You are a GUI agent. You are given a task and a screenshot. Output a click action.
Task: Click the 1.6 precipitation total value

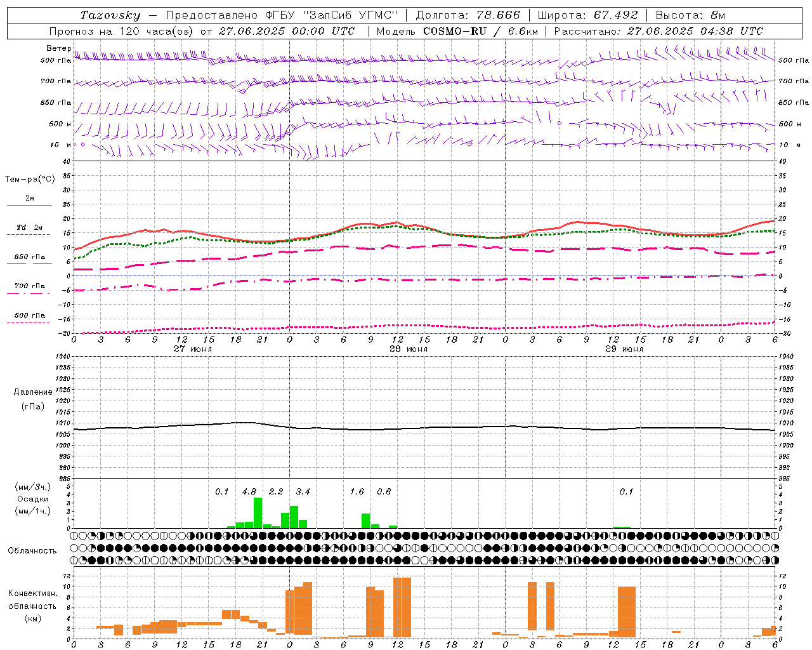(357, 492)
